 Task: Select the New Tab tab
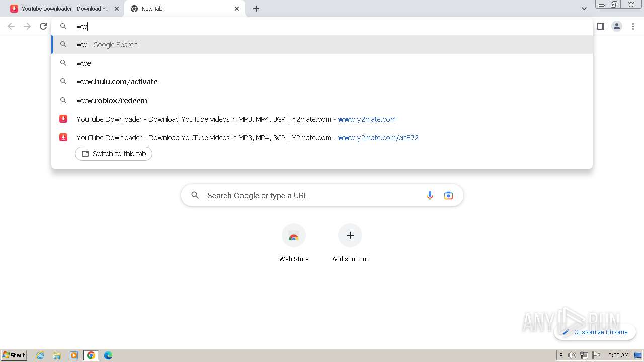click(184, 9)
